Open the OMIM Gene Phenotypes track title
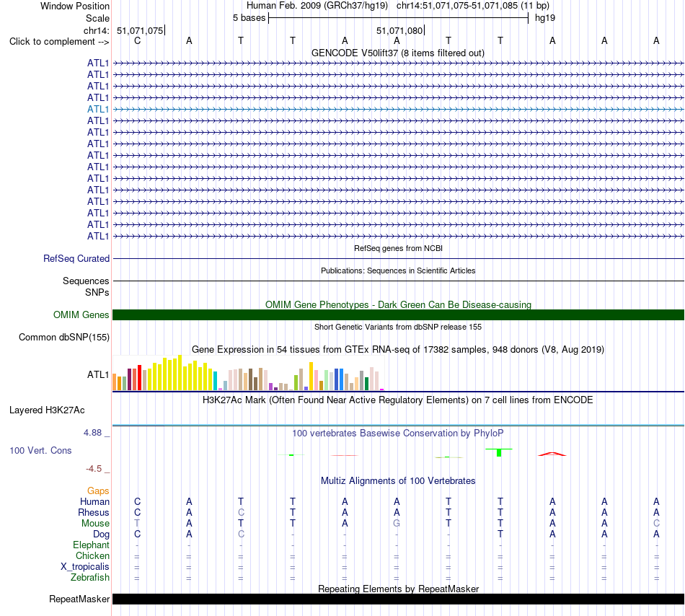 398,304
